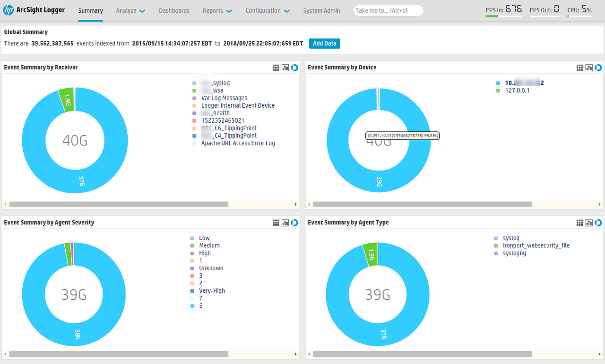Screen dimensions: 605x364
Task: Select Apache URL Access Error Log entry
Action: pyautogui.click(x=238, y=144)
